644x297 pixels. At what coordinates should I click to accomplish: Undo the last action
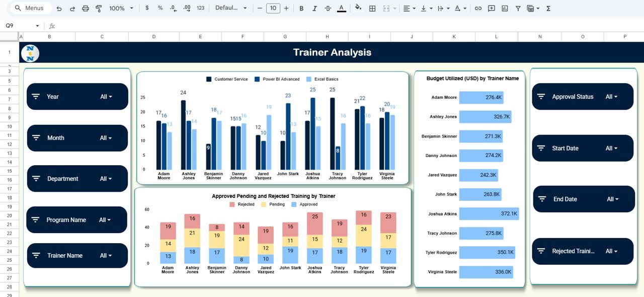click(59, 8)
